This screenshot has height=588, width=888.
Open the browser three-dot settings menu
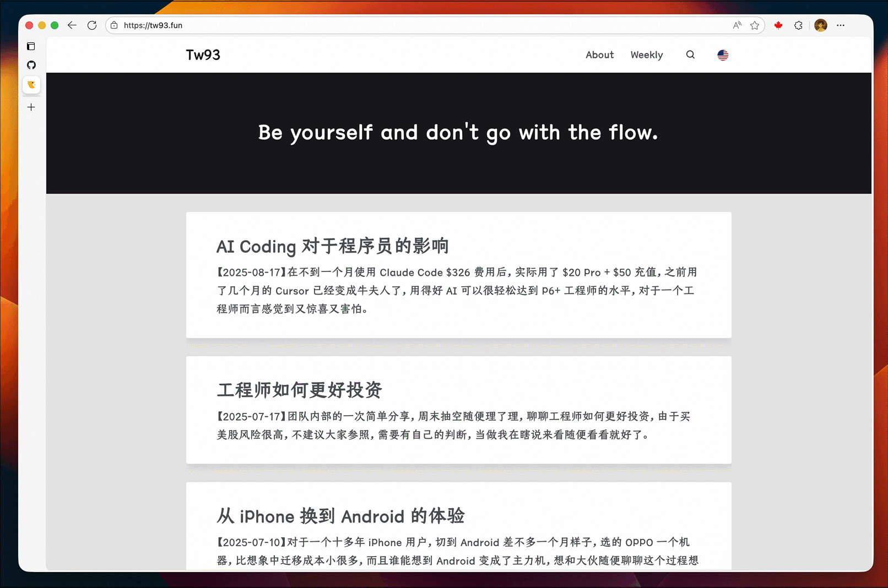841,25
